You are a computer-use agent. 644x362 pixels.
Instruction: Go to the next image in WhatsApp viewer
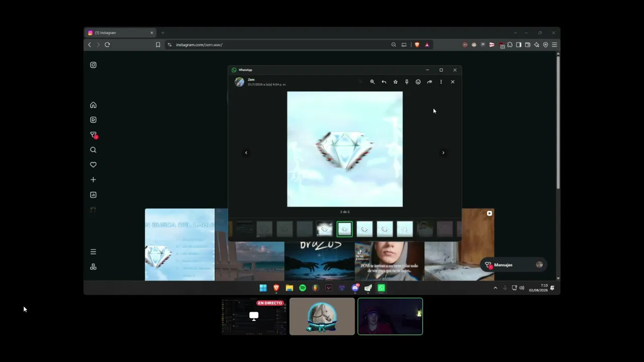[x=443, y=153]
